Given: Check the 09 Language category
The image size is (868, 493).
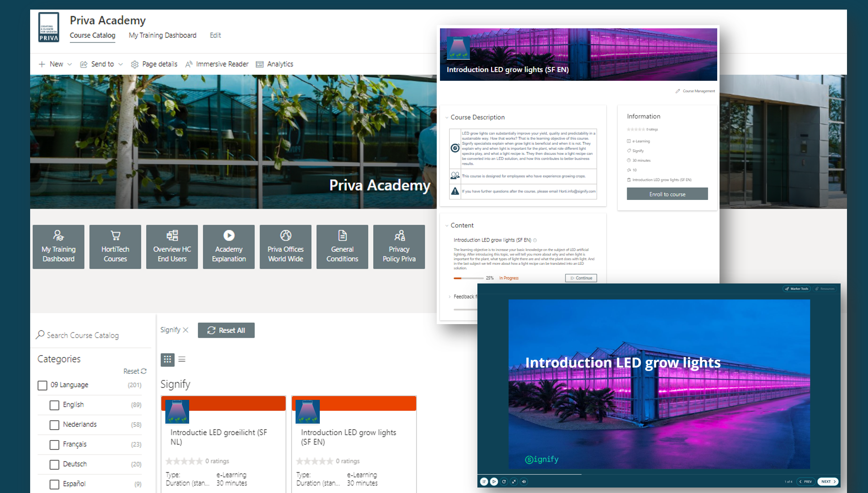Looking at the screenshot, I should (42, 385).
